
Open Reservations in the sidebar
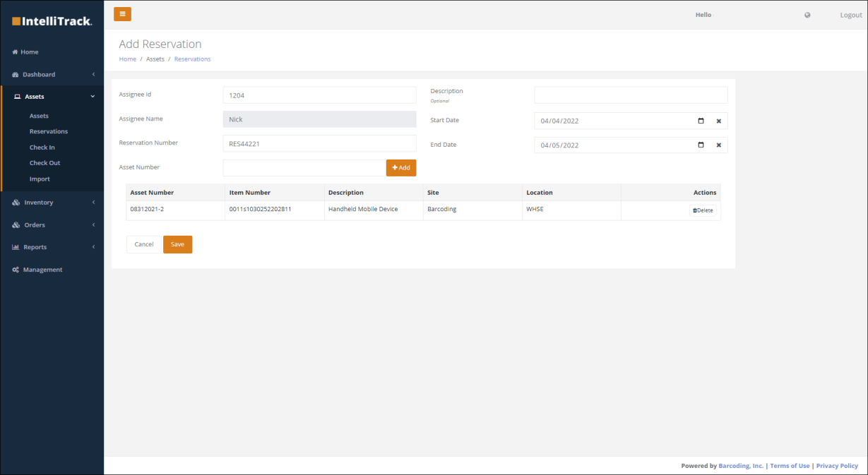tap(49, 131)
